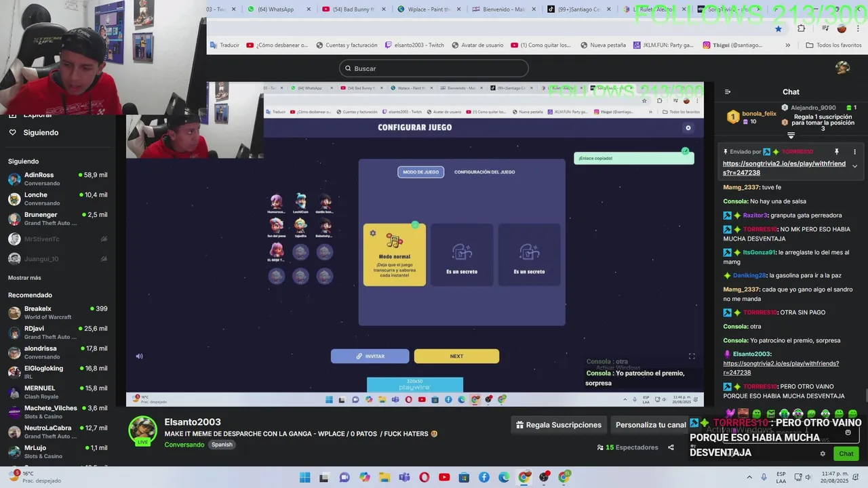Open Facebook from the taskbar

click(x=484, y=477)
